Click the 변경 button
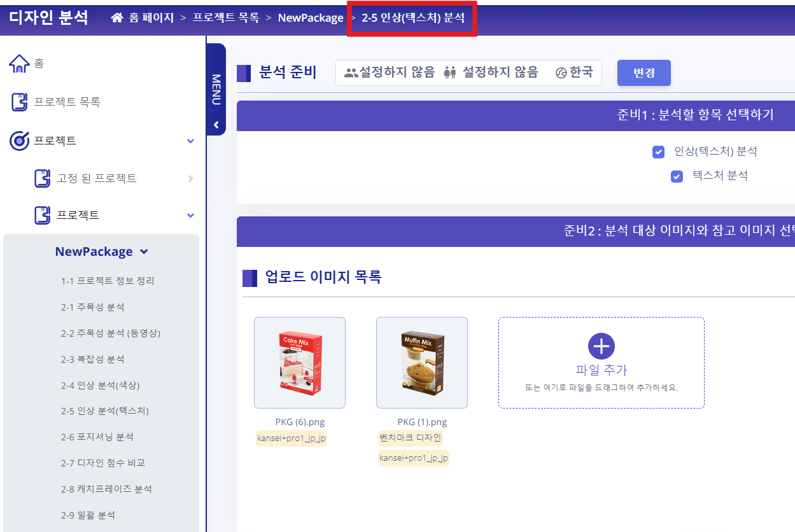This screenshot has height=532, width=795. tap(644, 73)
